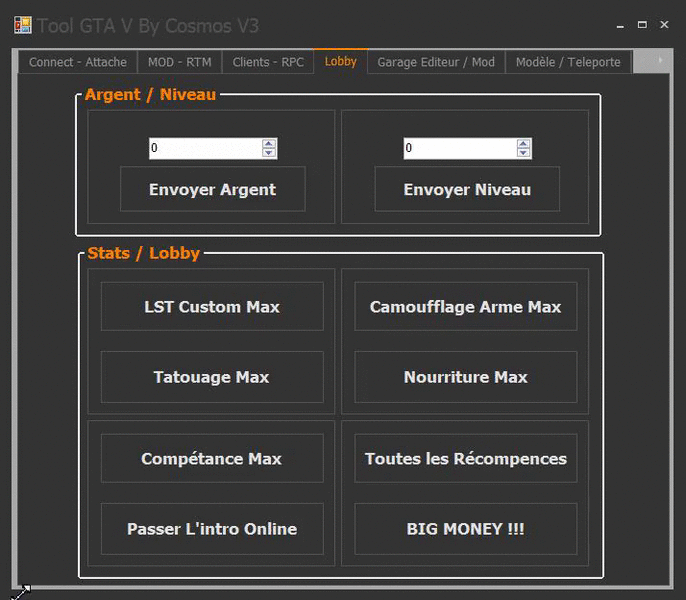686x600 pixels.
Task: Decrease the Argent value with down arrow
Action: [269, 152]
